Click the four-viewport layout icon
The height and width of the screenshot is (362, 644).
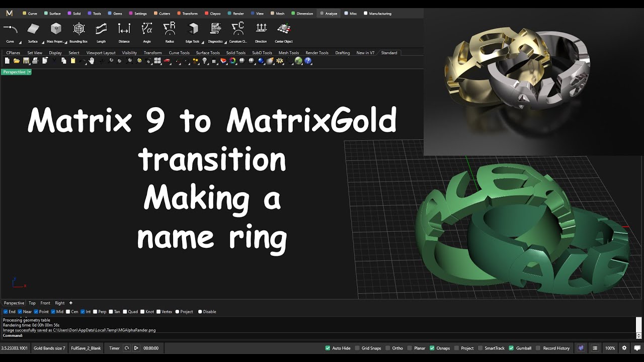click(157, 61)
